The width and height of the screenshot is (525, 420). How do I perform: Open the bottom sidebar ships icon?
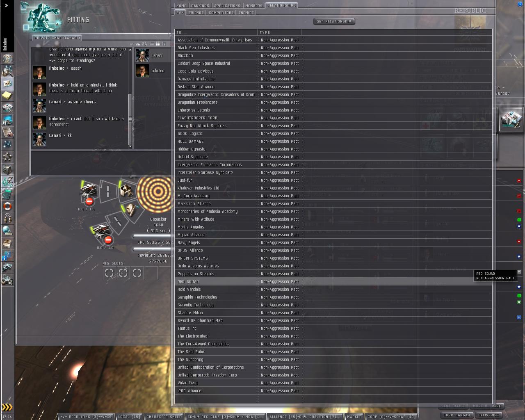pos(7,281)
